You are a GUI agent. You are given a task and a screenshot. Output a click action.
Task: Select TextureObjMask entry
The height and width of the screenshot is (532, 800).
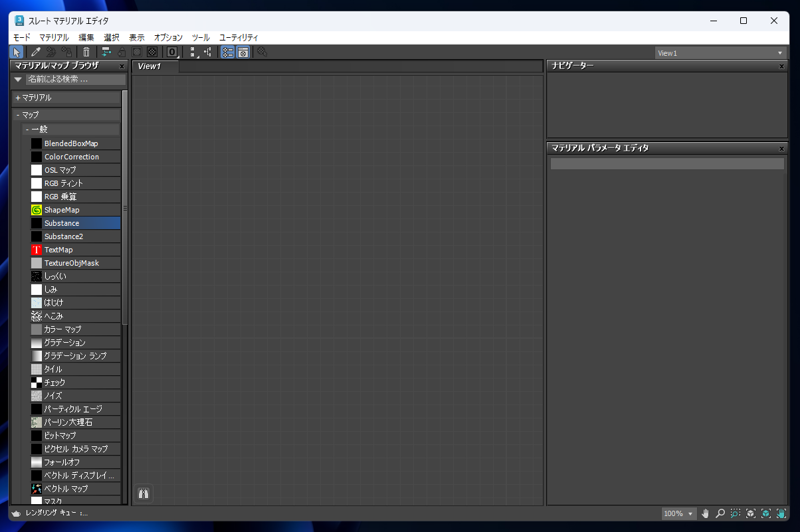(x=76, y=263)
